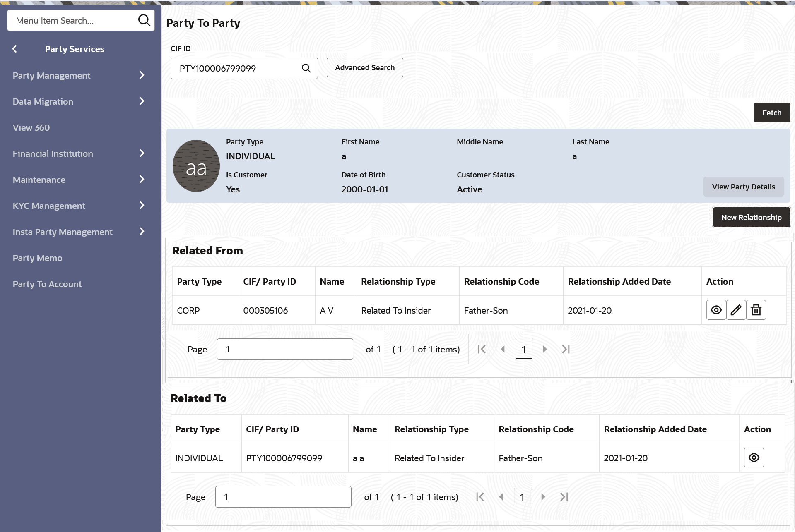
Task: Click the Page number field in Related To
Action: [x=283, y=497]
